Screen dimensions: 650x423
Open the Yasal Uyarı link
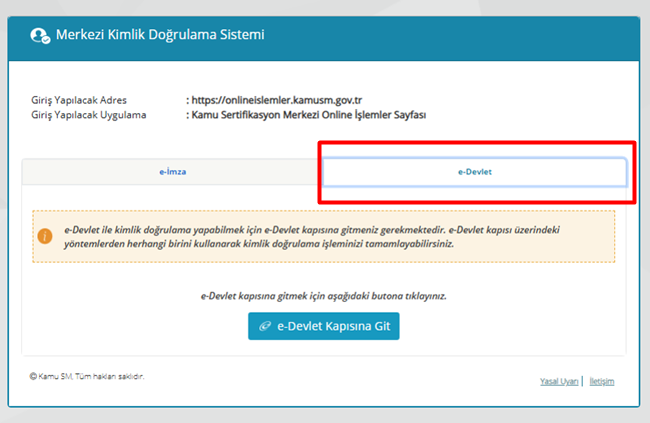tap(559, 382)
